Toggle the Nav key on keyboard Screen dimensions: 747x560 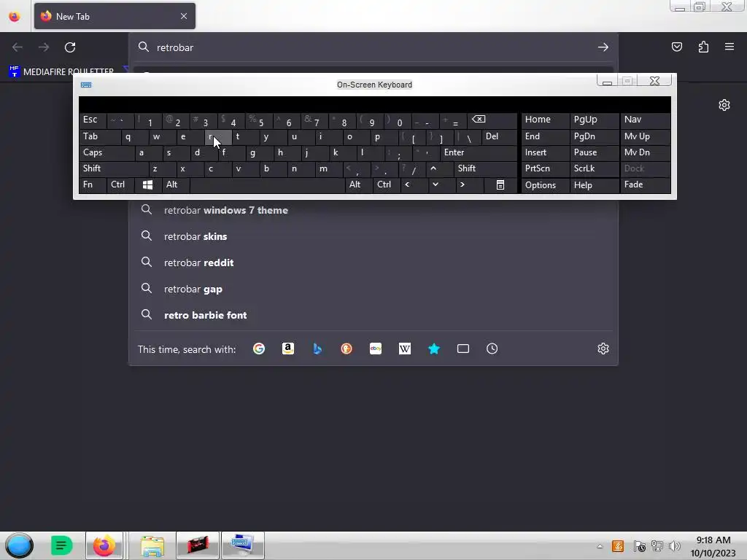(x=645, y=120)
